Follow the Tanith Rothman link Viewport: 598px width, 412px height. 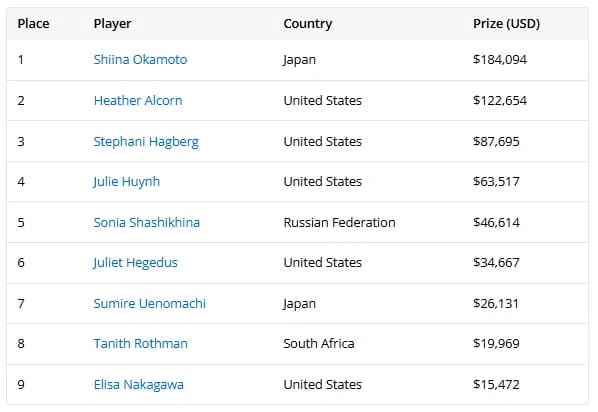coord(141,344)
